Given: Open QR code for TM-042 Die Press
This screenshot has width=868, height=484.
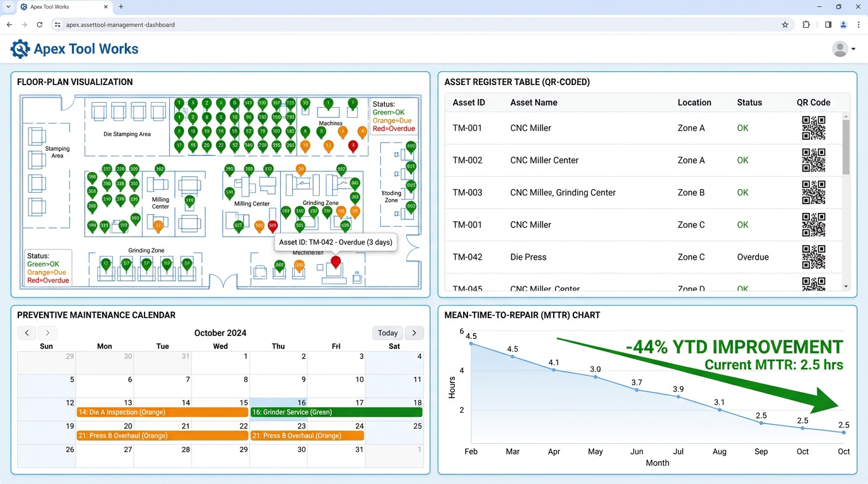Looking at the screenshot, I should (x=813, y=257).
